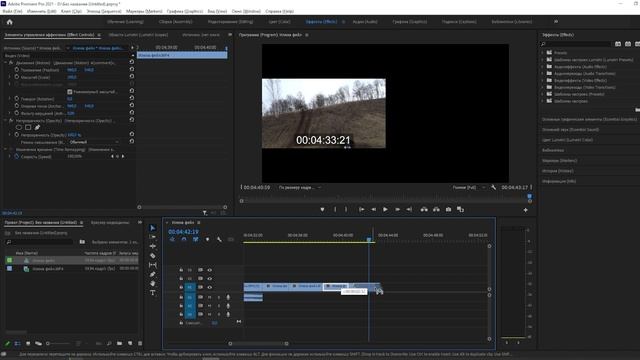Add a marker in Program monitor
Screen dimensions: 640x360
click(x=322, y=209)
